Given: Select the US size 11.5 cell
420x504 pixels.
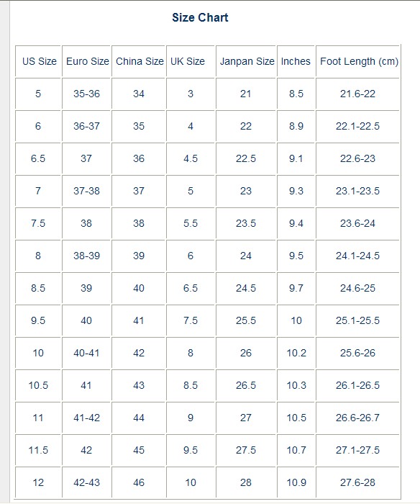Looking at the screenshot, I should tap(38, 450).
